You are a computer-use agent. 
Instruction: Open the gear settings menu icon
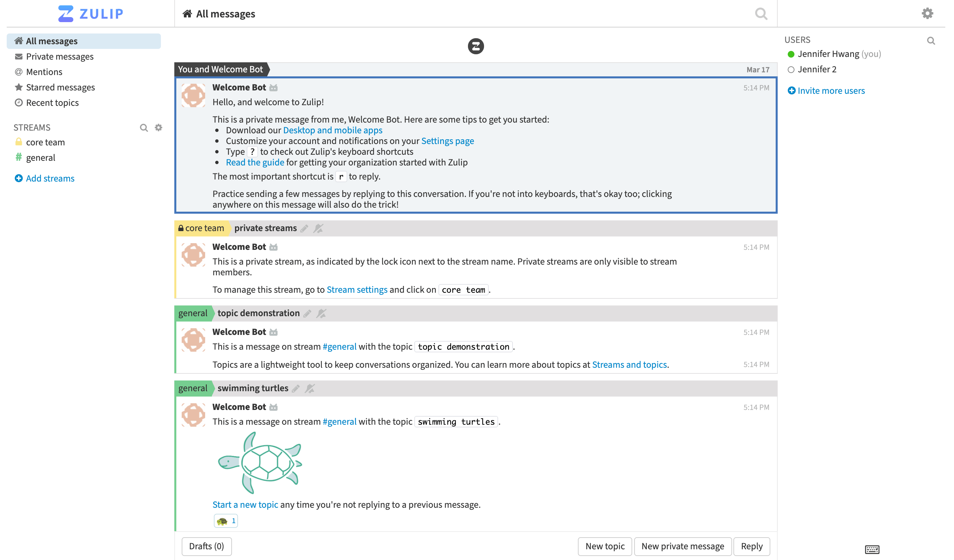pos(927,14)
